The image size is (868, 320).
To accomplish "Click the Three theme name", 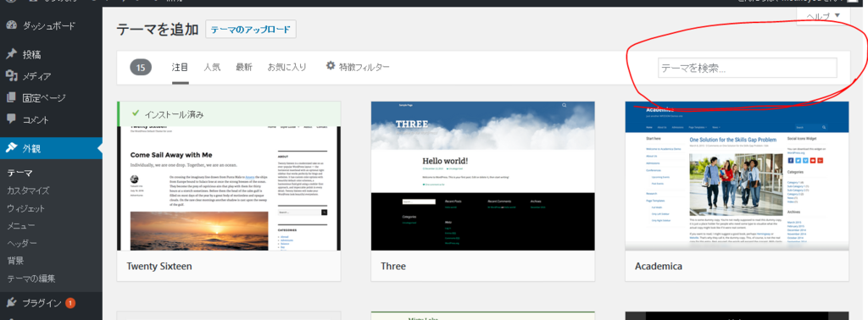I will point(393,266).
